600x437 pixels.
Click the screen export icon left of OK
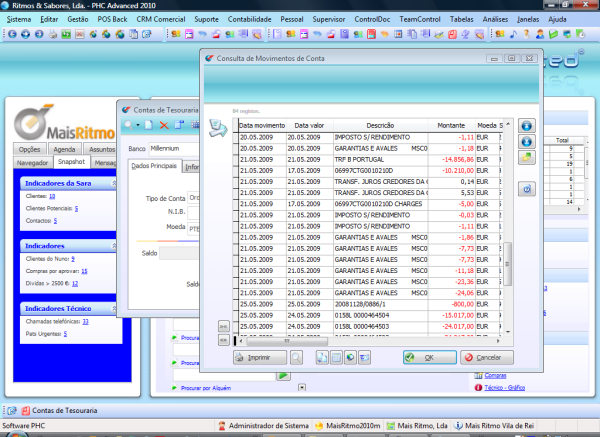pyautogui.click(x=364, y=357)
